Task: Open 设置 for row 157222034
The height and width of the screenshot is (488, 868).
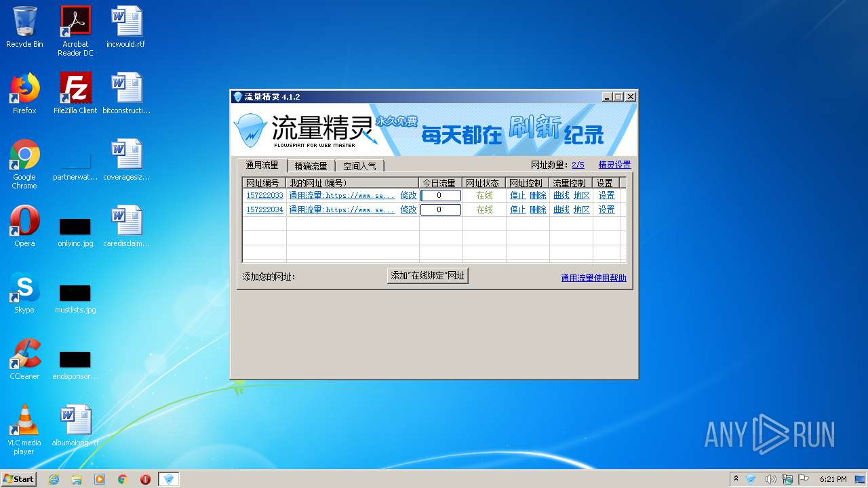Action: pos(606,209)
